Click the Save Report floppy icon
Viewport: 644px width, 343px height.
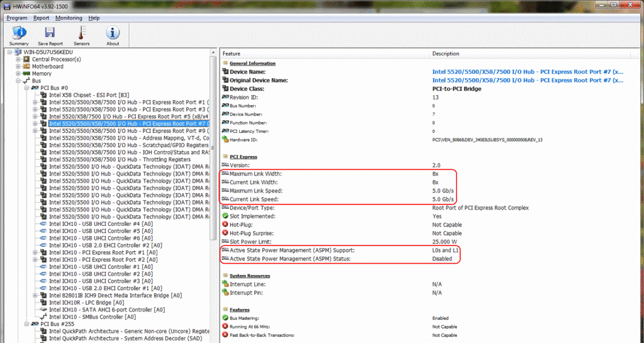point(50,33)
